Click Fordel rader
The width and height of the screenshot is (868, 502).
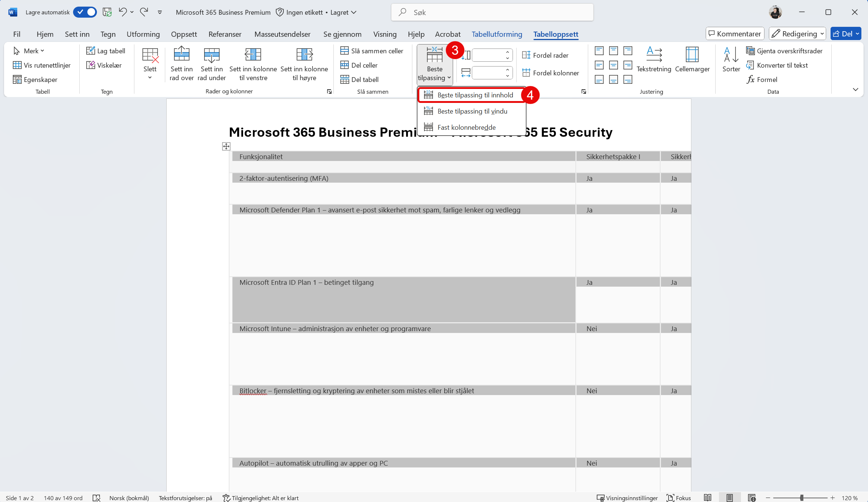click(x=545, y=55)
